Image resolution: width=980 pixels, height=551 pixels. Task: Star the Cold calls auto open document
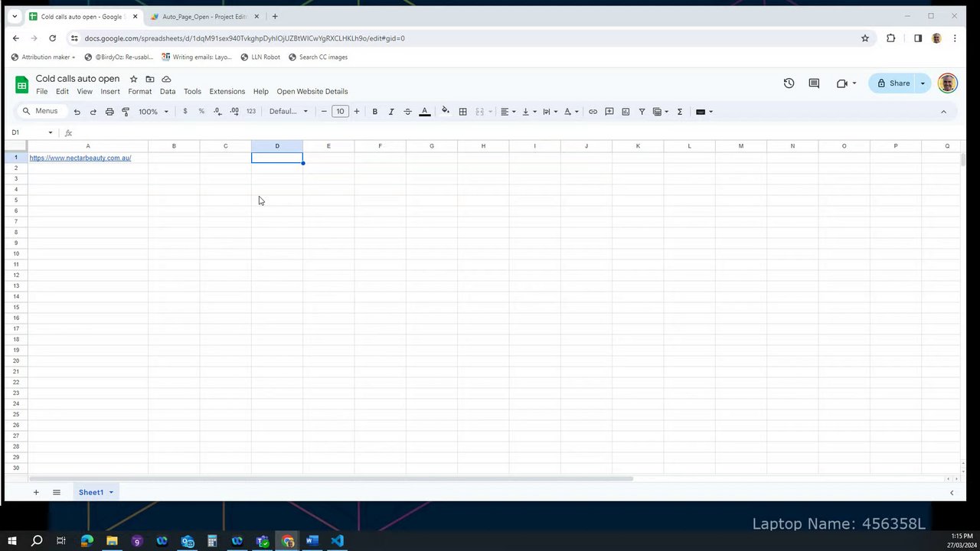click(134, 79)
